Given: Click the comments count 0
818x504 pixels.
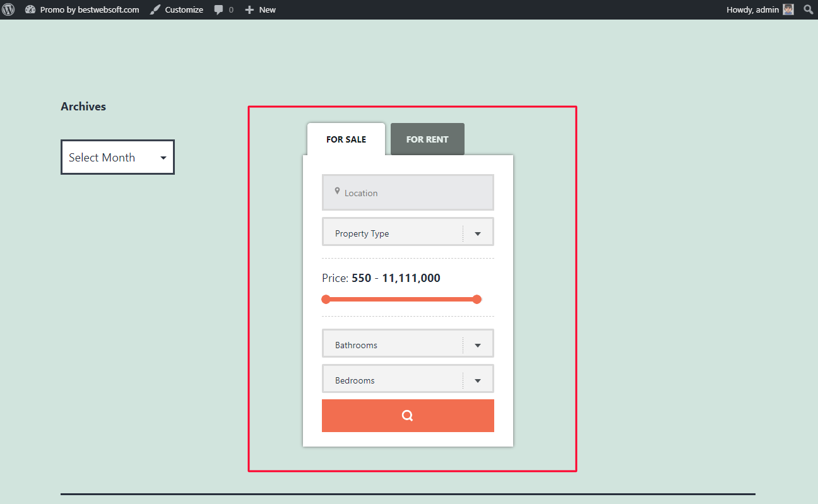Looking at the screenshot, I should pyautogui.click(x=231, y=10).
